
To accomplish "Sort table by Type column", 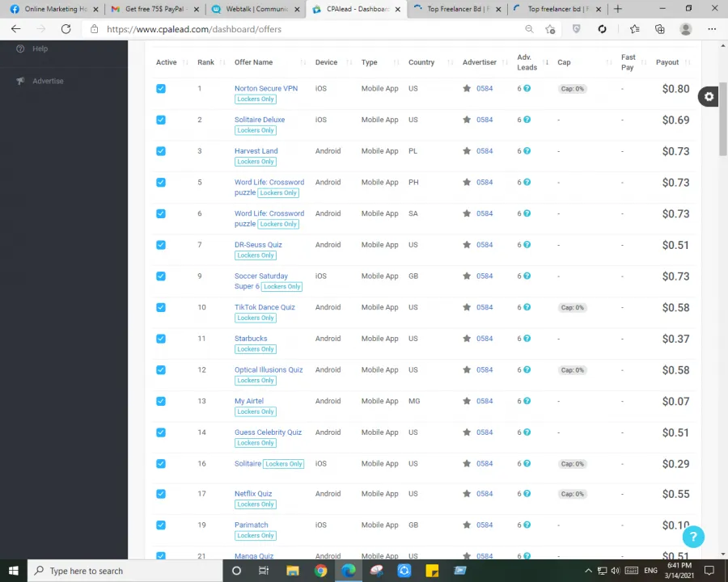I will (369, 62).
